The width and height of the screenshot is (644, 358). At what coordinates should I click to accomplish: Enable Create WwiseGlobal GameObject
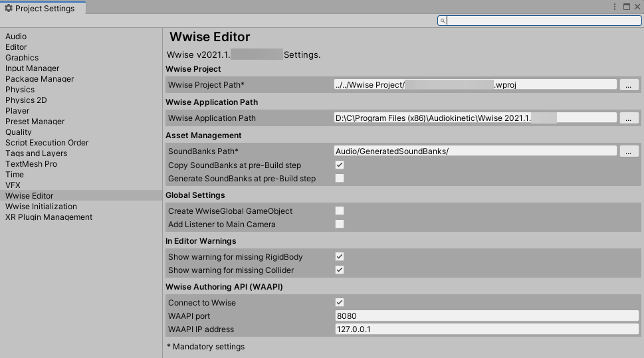(340, 211)
